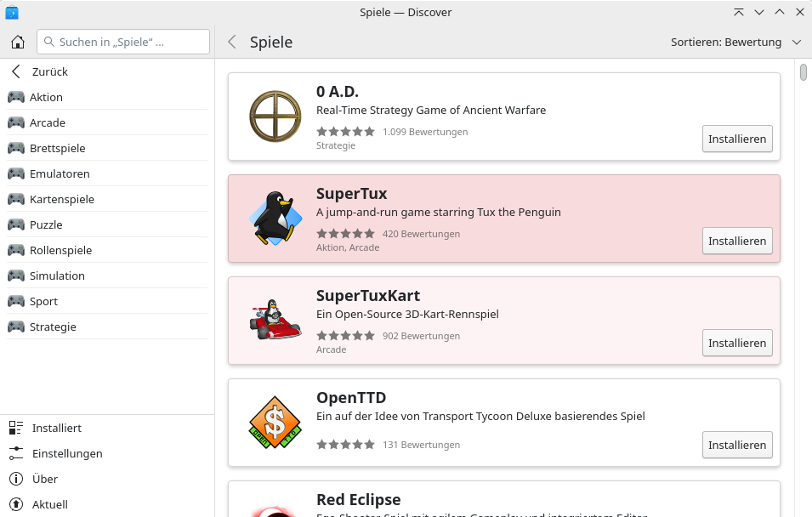The image size is (812, 517).
Task: Click the 1.099 Bewertungen rating text
Action: tap(425, 132)
